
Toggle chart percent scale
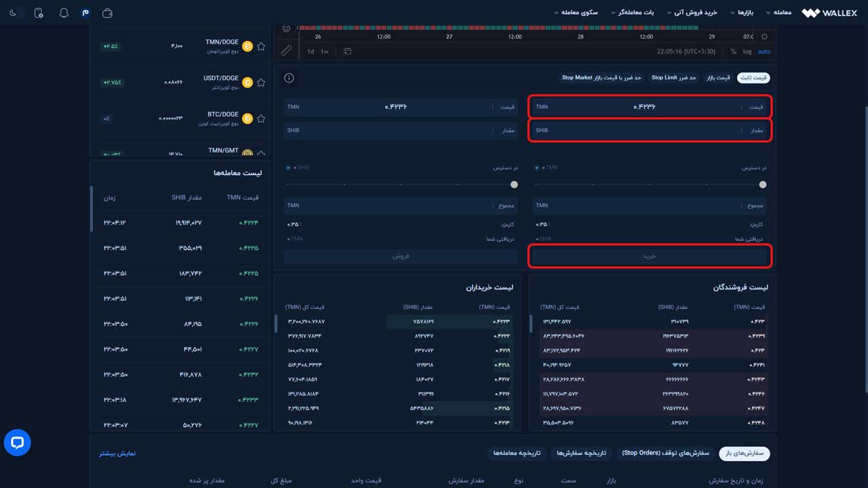pos(733,52)
